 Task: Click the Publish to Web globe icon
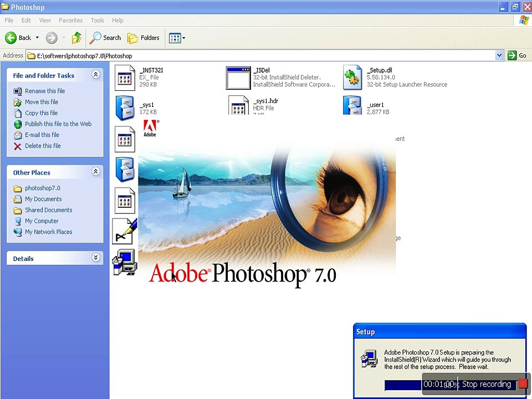point(18,124)
